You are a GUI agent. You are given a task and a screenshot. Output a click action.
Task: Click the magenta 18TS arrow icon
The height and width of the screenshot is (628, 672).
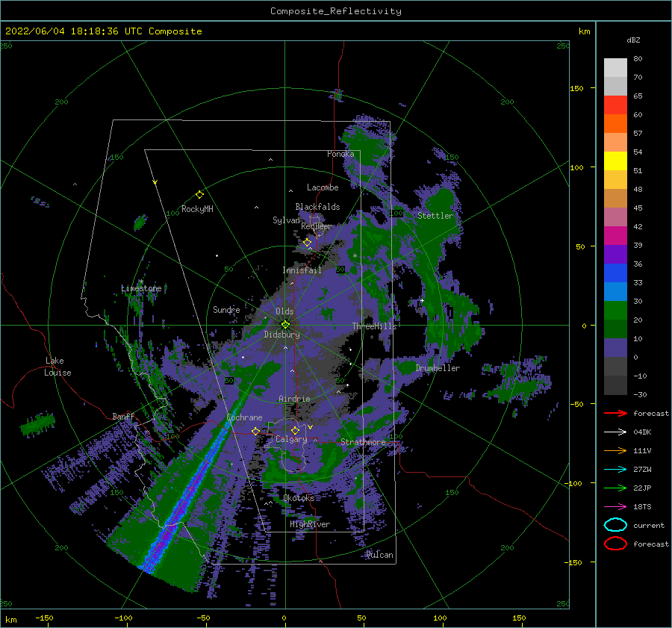point(615,507)
